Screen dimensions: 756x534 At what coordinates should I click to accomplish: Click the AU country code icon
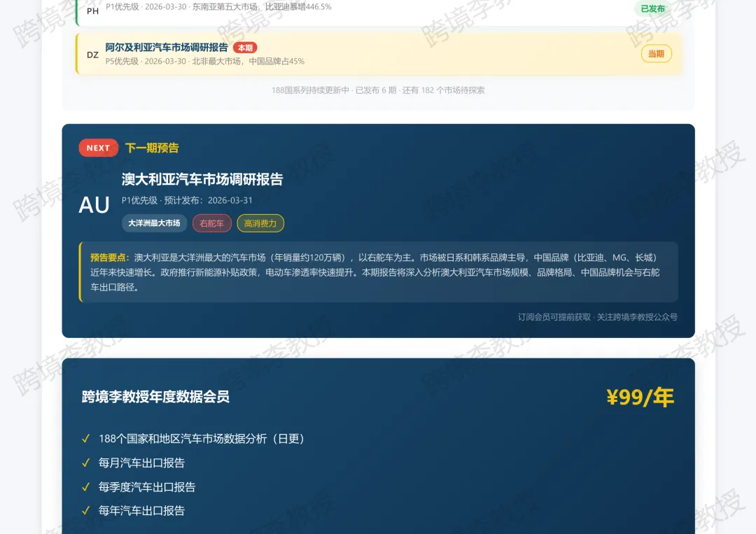(x=94, y=205)
